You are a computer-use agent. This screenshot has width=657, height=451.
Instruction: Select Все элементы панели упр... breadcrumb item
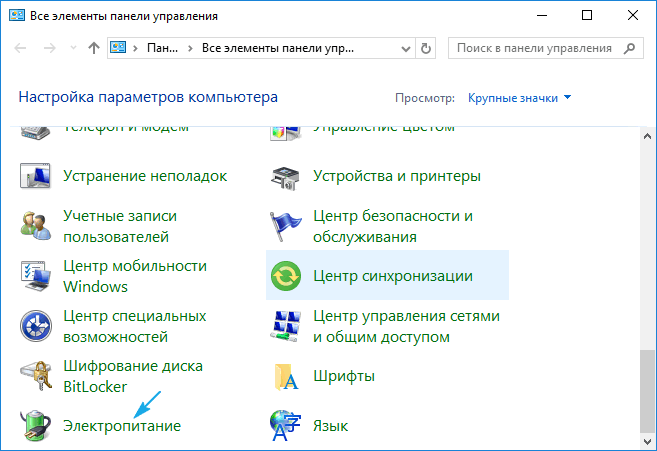(277, 48)
